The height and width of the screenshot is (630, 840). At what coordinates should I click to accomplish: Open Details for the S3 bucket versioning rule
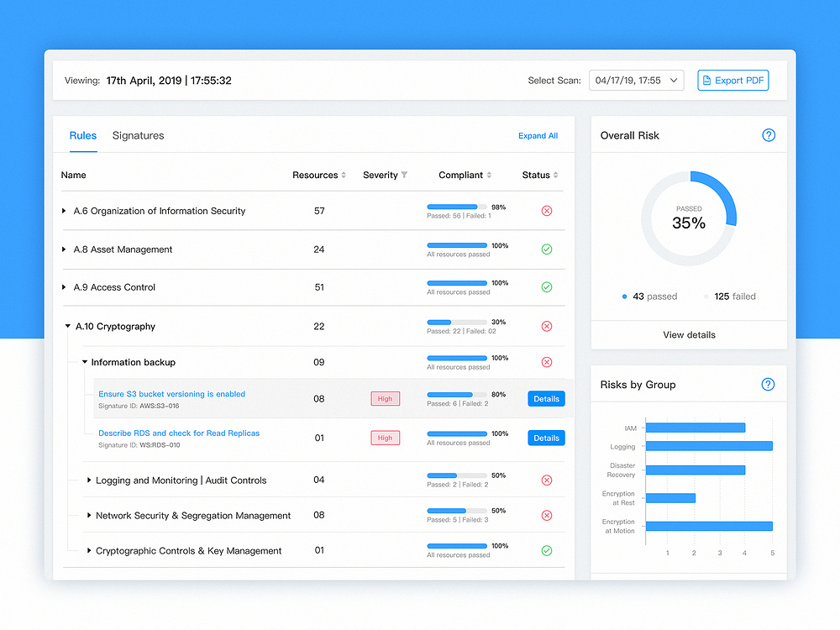pos(546,398)
